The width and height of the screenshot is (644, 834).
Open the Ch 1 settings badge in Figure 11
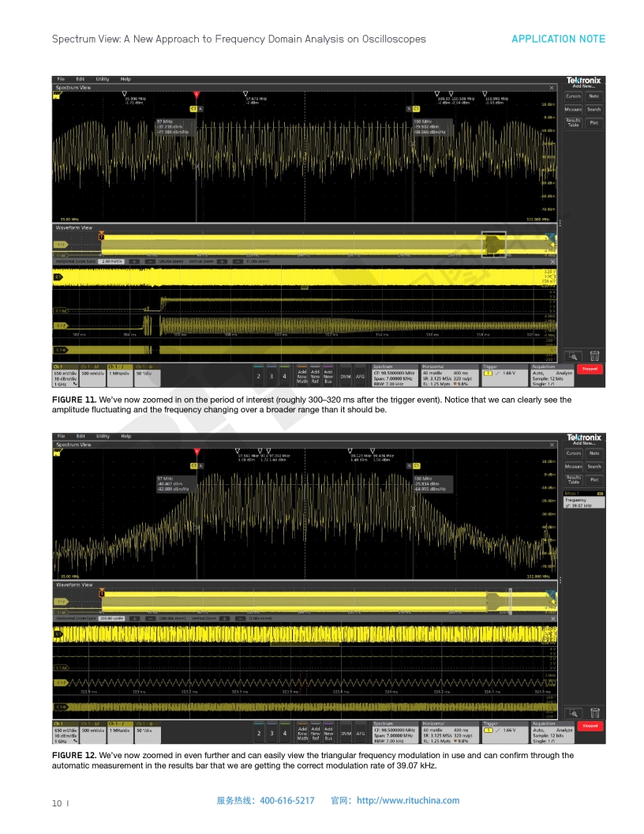point(65,375)
